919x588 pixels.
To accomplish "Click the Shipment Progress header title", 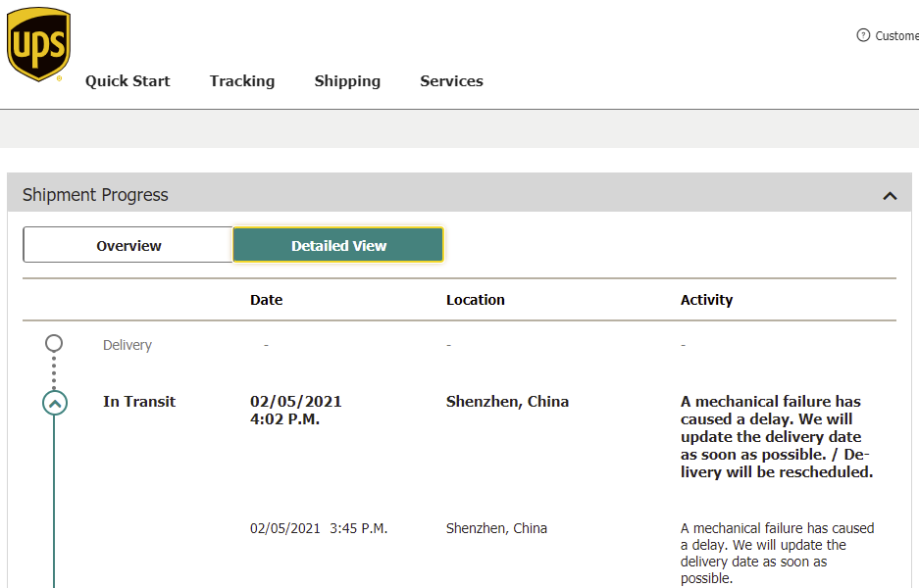I will 95,195.
